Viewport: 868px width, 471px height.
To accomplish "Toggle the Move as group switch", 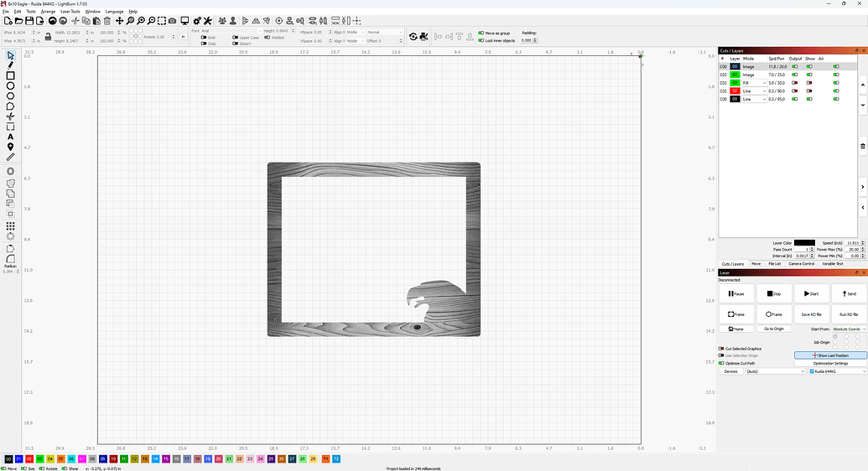I will point(481,33).
